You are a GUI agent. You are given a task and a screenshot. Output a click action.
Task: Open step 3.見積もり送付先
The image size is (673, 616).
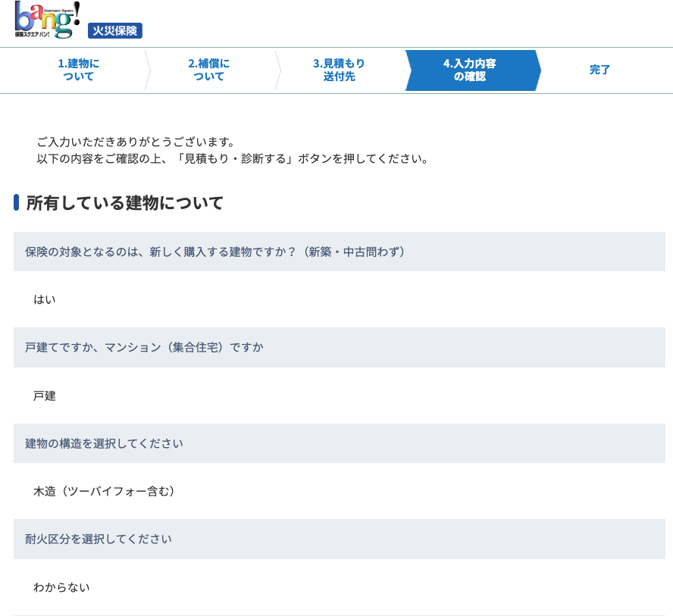339,70
